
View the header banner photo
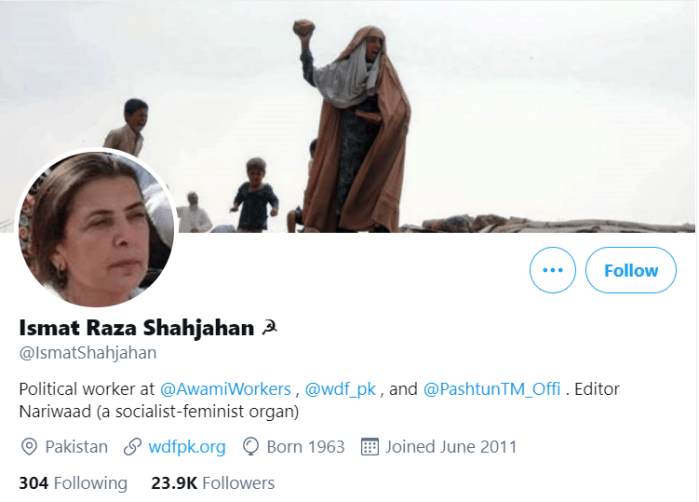click(x=348, y=116)
